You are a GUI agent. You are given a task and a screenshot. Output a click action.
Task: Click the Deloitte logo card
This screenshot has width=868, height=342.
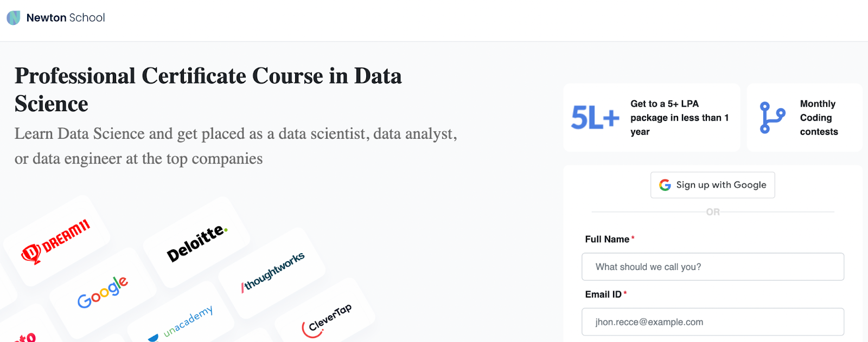[x=196, y=242]
